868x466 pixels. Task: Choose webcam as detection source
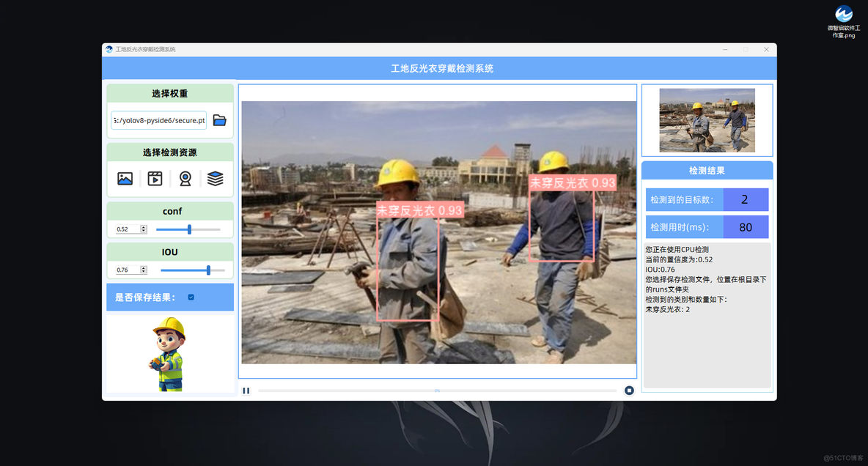coord(185,179)
